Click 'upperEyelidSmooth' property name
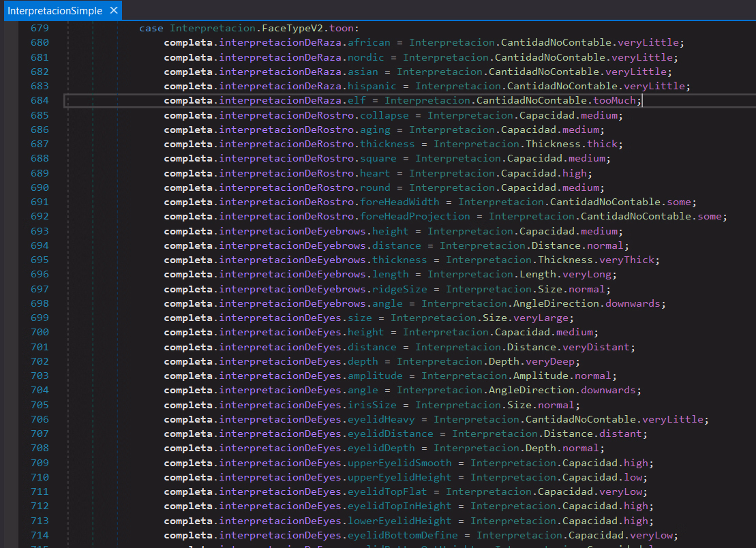 coord(399,463)
